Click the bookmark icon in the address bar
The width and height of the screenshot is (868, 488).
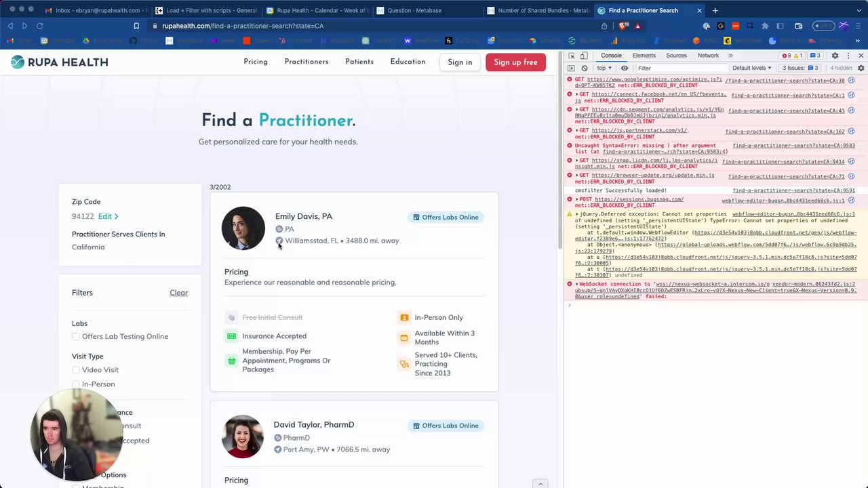(x=136, y=26)
